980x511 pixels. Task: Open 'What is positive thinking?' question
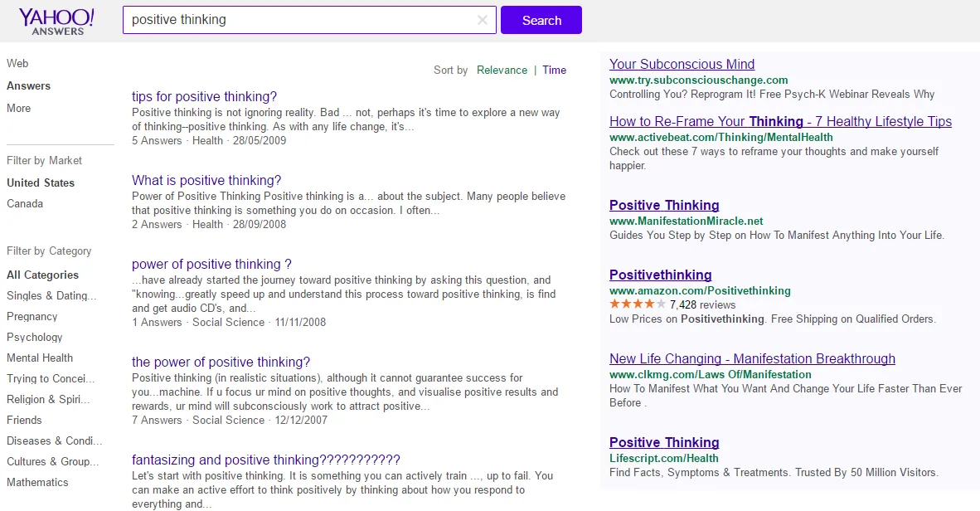pyautogui.click(x=206, y=180)
